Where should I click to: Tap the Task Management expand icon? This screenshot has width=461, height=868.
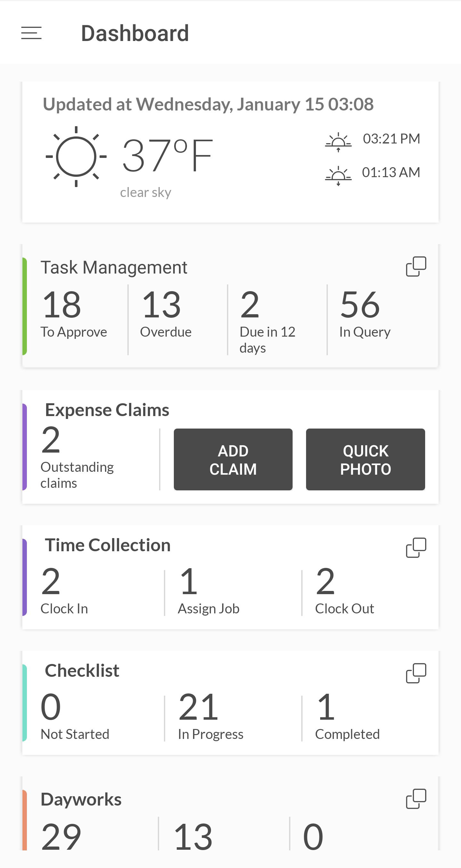tap(416, 266)
